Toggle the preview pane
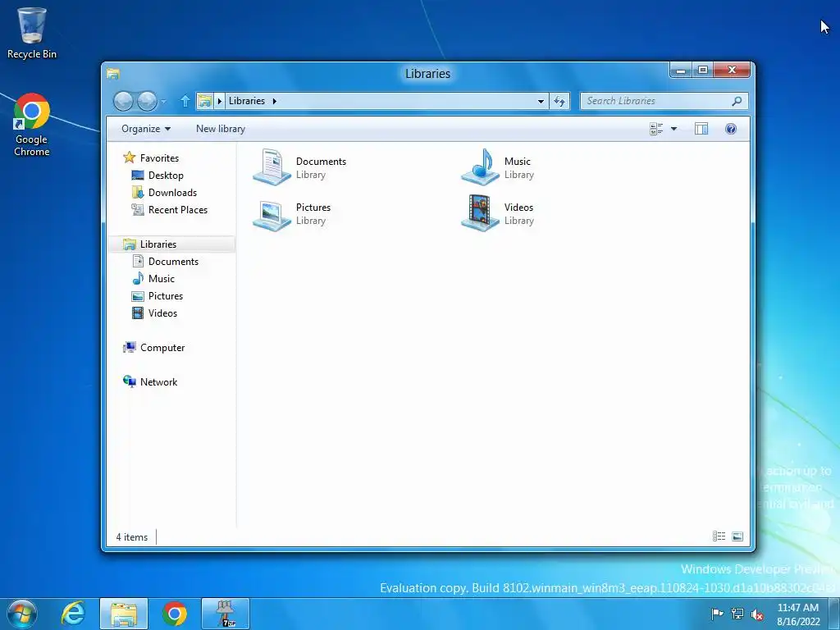 701,129
